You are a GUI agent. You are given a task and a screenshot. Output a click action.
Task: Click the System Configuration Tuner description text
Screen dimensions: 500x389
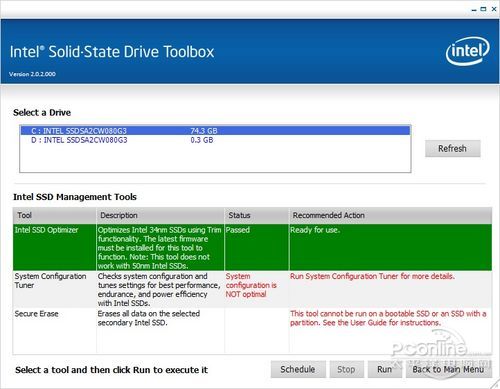(159, 290)
